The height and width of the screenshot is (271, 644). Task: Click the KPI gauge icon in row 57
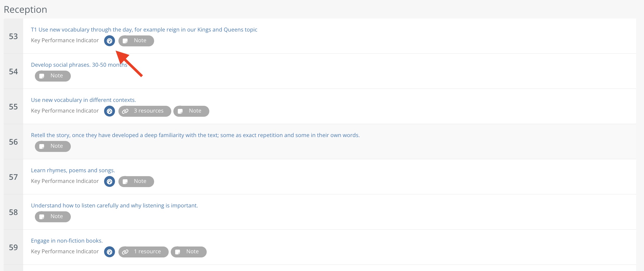(109, 181)
